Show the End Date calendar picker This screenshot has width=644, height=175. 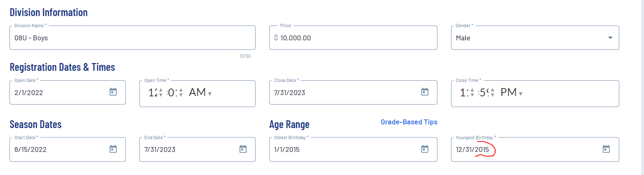coord(243,149)
